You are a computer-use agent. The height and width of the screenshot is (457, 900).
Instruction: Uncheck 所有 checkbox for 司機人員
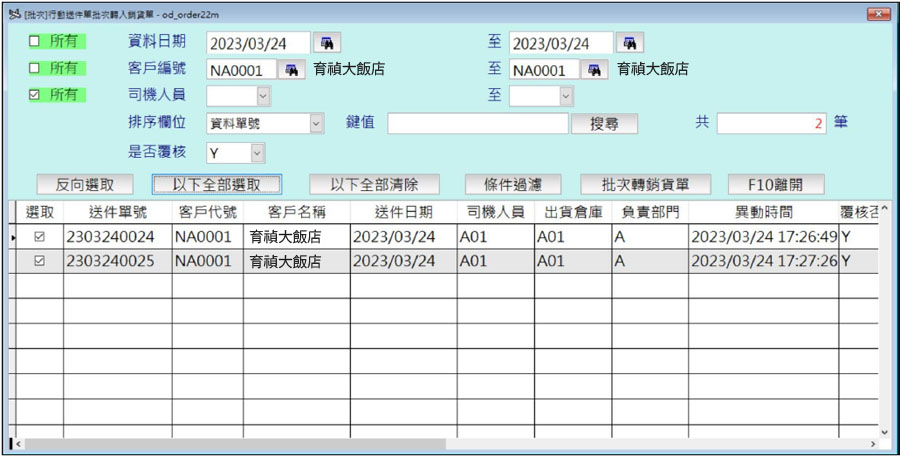pos(34,95)
